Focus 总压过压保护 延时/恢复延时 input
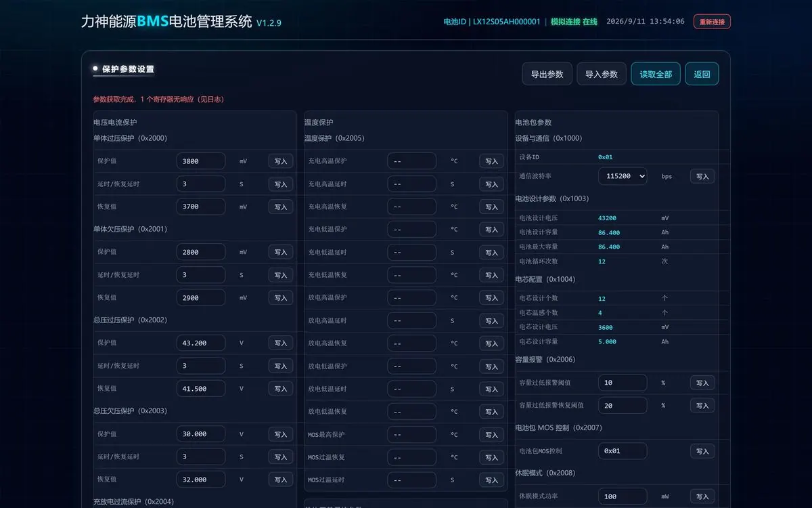The height and width of the screenshot is (508, 812). (x=201, y=366)
